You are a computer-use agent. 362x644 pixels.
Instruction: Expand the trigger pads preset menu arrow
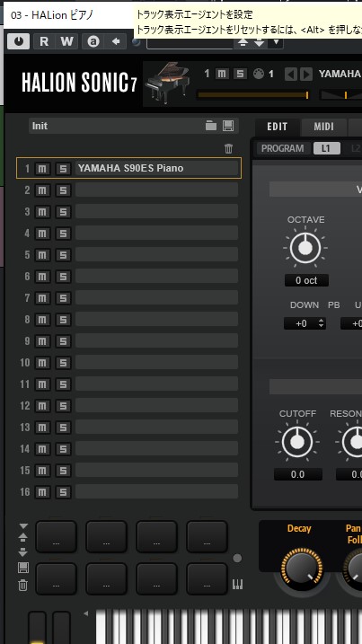pyautogui.click(x=23, y=526)
